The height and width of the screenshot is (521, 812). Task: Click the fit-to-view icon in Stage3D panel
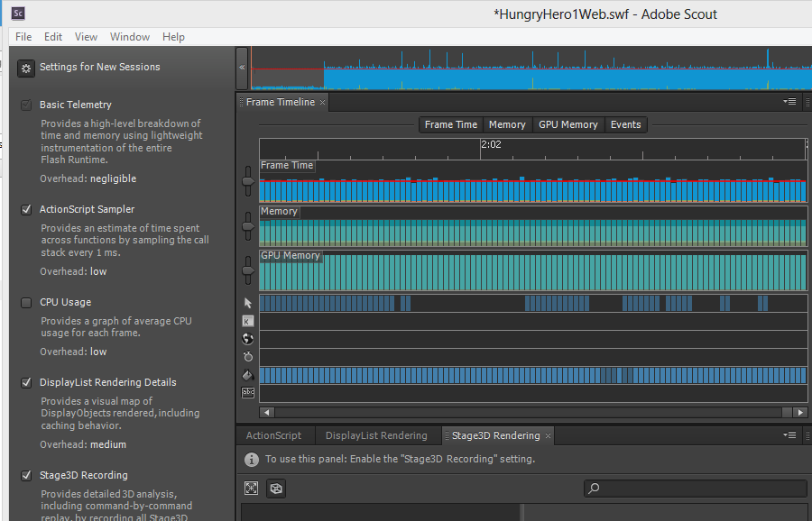click(x=251, y=489)
